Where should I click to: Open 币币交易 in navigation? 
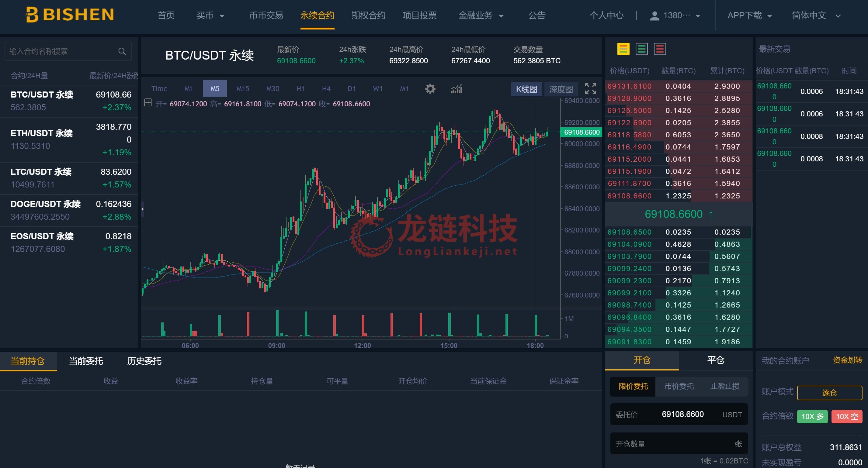[x=266, y=15]
